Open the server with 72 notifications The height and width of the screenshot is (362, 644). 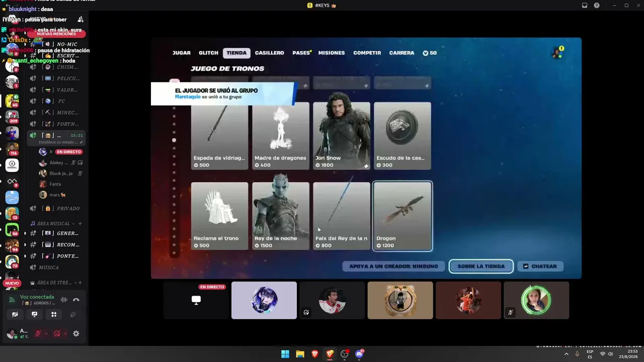[12, 262]
